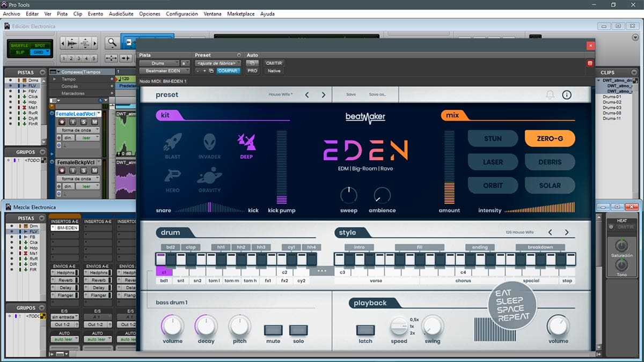
Task: Show next style with right arrow
Action: pyautogui.click(x=567, y=232)
